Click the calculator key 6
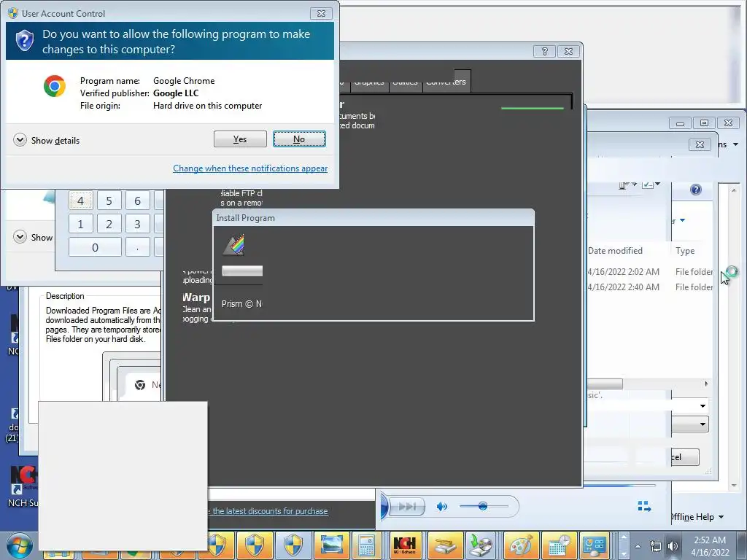 138,201
